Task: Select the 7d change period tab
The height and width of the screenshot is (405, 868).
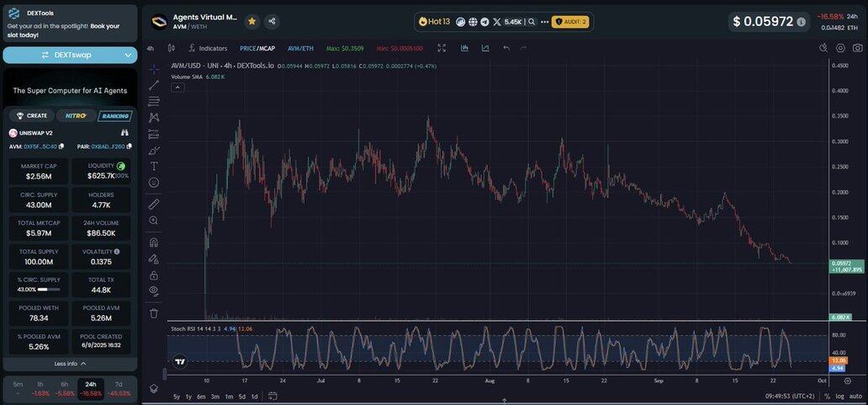Action: pos(119,388)
